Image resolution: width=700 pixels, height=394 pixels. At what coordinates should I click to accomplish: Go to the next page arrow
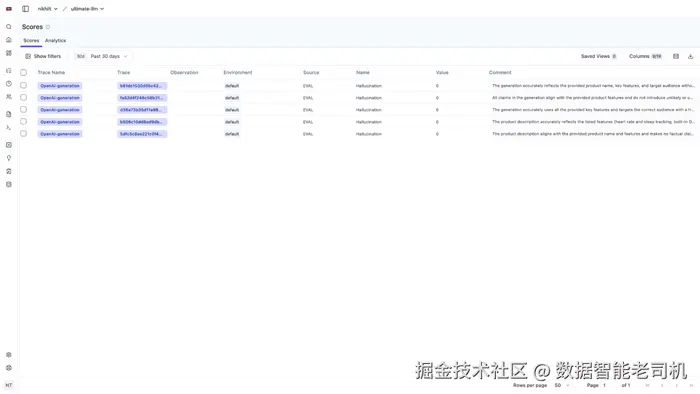(677, 385)
